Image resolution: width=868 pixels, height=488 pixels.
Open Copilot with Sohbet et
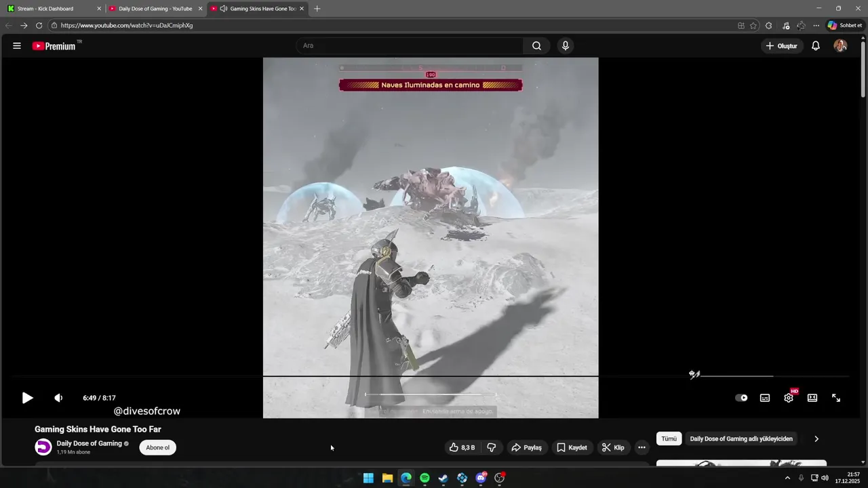click(x=845, y=25)
